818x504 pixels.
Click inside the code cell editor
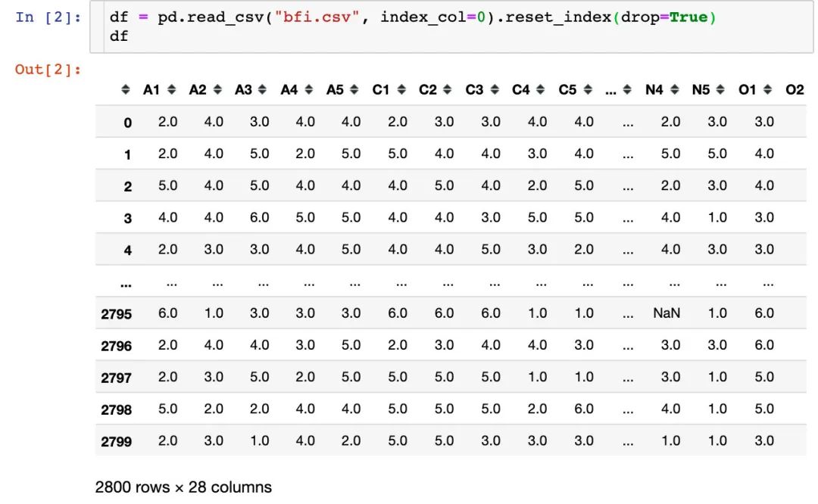click(458, 26)
